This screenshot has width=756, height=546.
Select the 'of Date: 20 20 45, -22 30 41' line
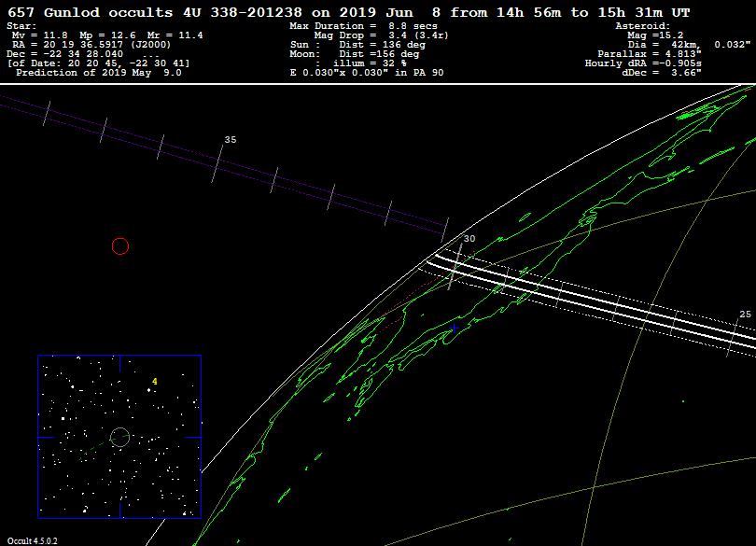(98, 63)
